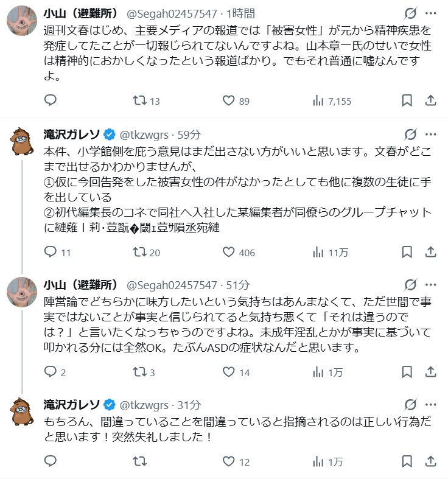Like the tweet with 89 likes
This screenshot has height=479, width=448.
[229, 101]
